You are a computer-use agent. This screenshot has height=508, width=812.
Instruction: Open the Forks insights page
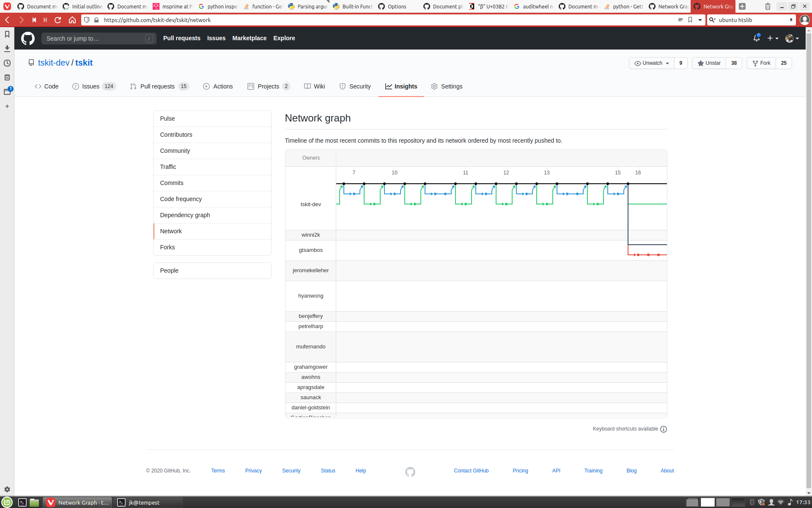[167, 247]
